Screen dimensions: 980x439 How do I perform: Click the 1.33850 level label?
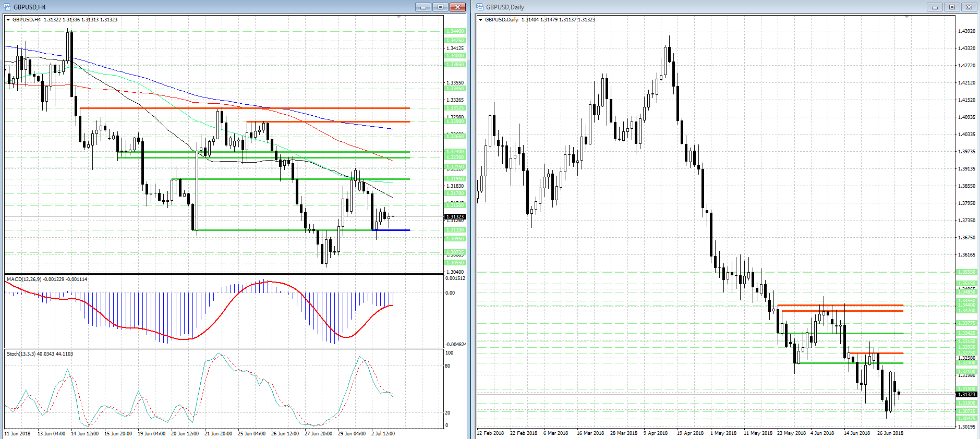pos(455,65)
